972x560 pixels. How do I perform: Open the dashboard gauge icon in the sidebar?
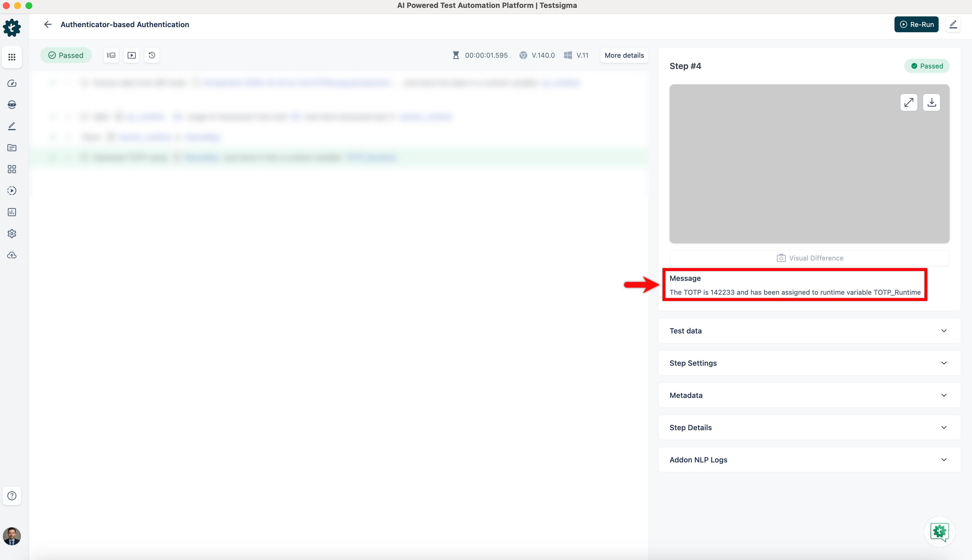point(12,83)
